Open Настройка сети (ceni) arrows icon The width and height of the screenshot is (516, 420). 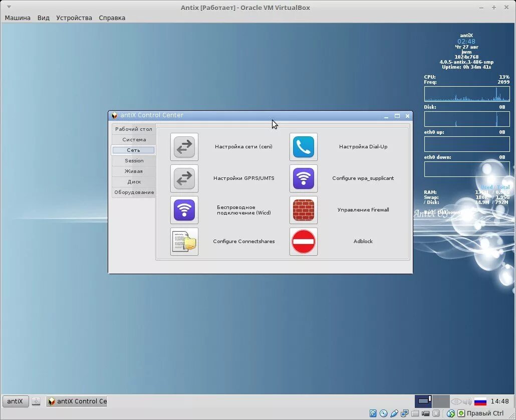coord(184,147)
